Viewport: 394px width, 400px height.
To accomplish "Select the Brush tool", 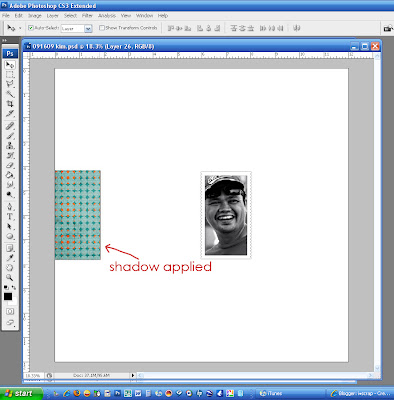I will pos(10,136).
